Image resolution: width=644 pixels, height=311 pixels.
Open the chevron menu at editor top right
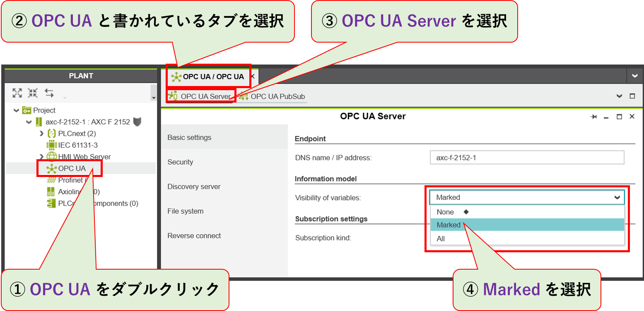[x=634, y=76]
